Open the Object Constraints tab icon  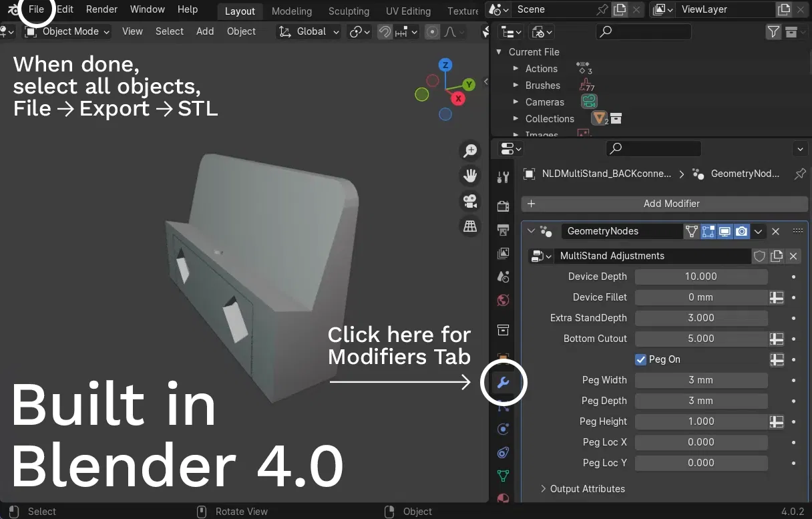point(503,452)
